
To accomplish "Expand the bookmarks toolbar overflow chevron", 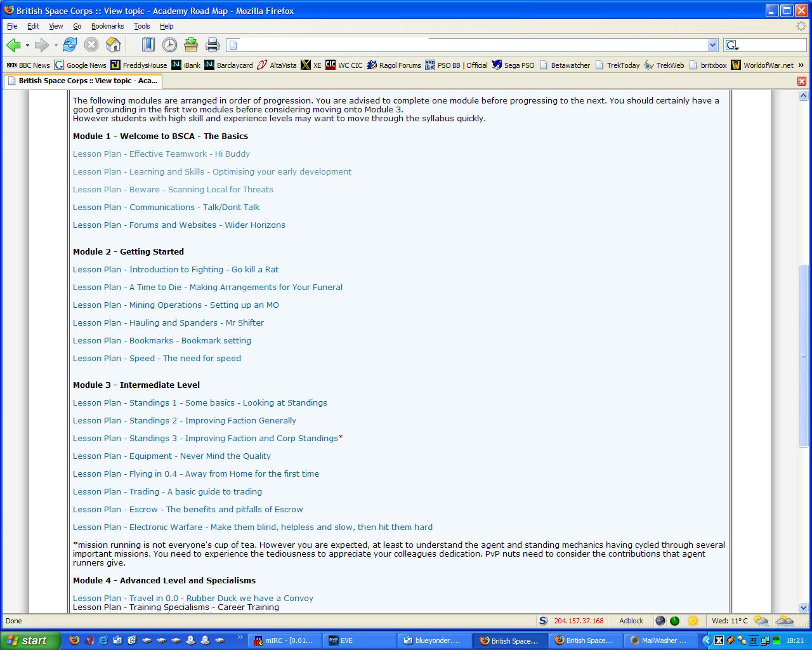I will point(801,65).
